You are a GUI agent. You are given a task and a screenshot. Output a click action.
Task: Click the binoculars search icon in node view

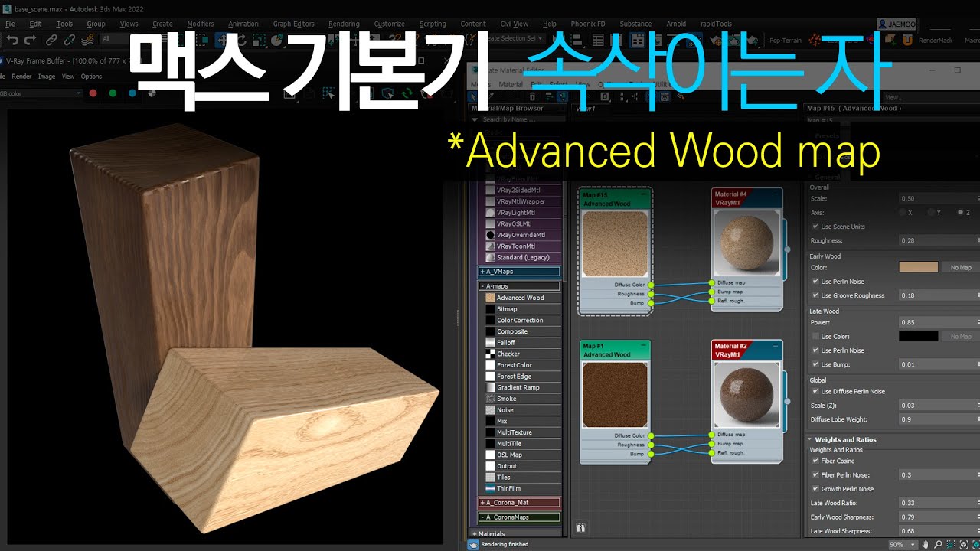tap(580, 528)
